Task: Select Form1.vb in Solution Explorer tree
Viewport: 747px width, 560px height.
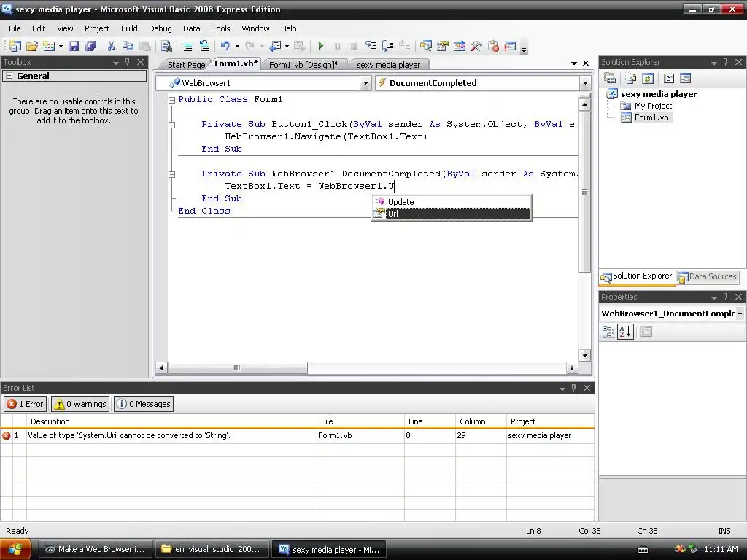Action: [651, 117]
